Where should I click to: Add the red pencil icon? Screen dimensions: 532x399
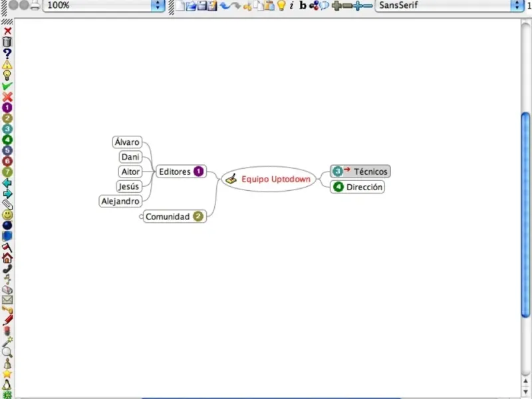[x=7, y=321]
